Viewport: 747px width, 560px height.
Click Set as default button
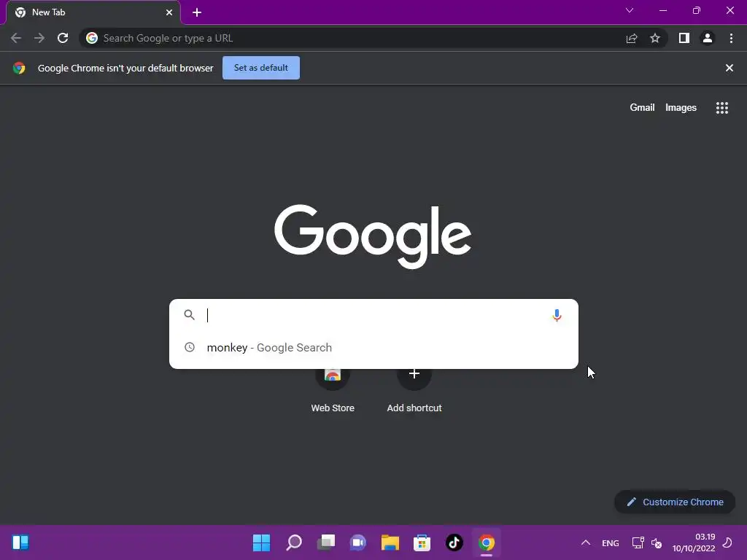[x=261, y=68]
